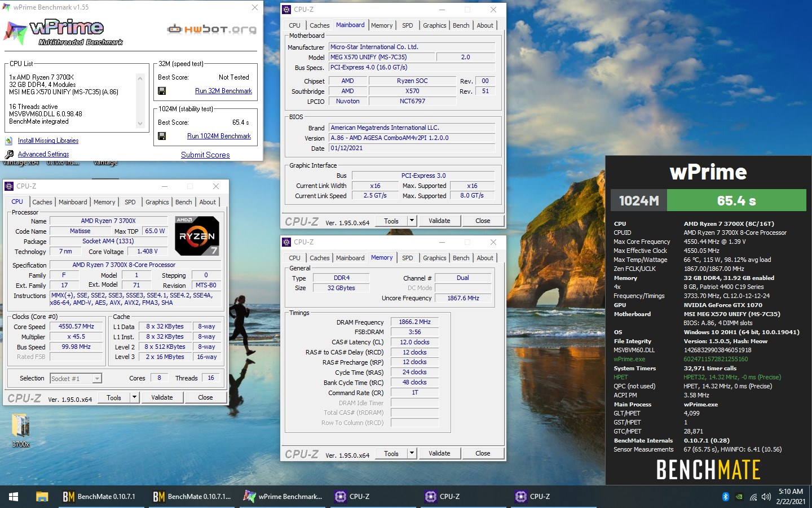Click the CPU-Z Memory window title icon

click(286, 242)
